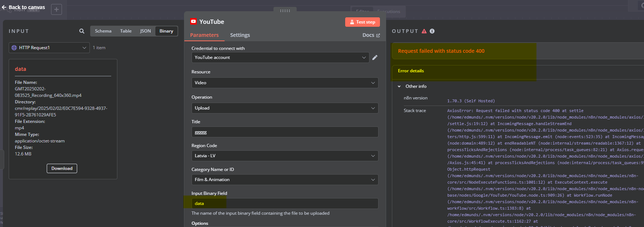The image size is (644, 227).
Task: Click the file size value '12.6 MB'
Action: click(x=23, y=154)
